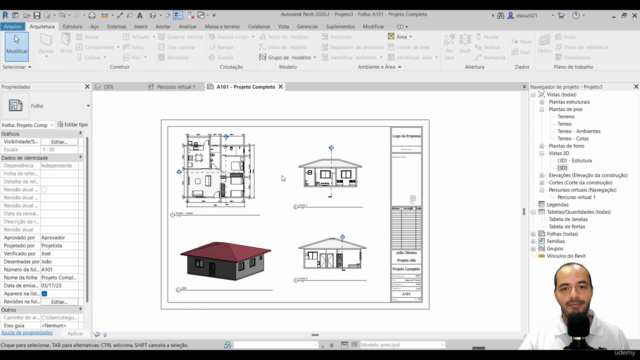Click the Revit application logo icon
This screenshot has width=640, height=360.
click(x=5, y=15)
